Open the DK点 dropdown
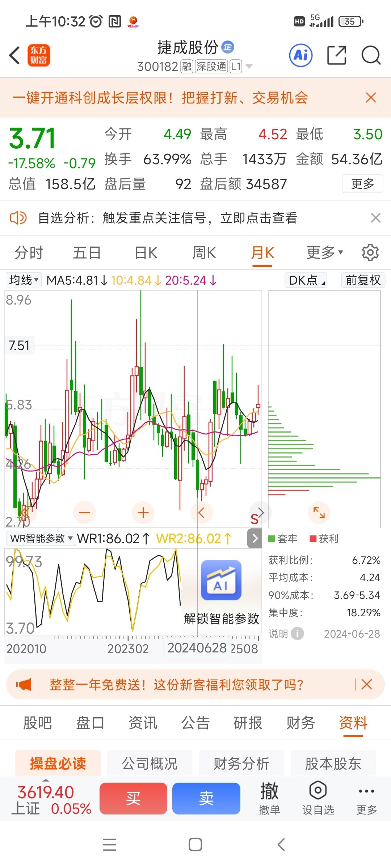Image resolution: width=391 pixels, height=868 pixels. click(306, 280)
